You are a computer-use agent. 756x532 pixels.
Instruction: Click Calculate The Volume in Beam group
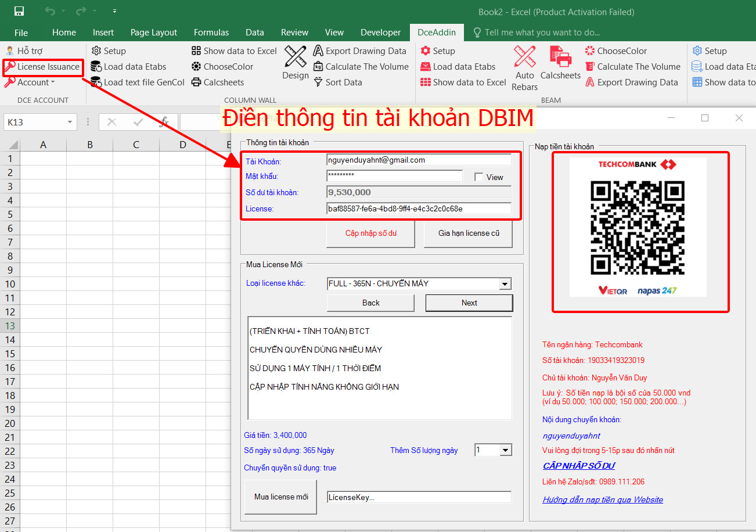click(632, 67)
